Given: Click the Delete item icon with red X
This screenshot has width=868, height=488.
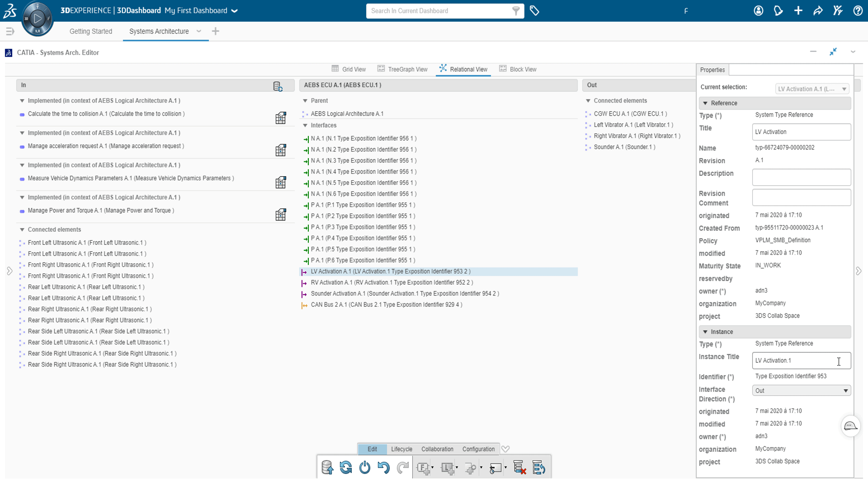Looking at the screenshot, I should click(x=519, y=468).
